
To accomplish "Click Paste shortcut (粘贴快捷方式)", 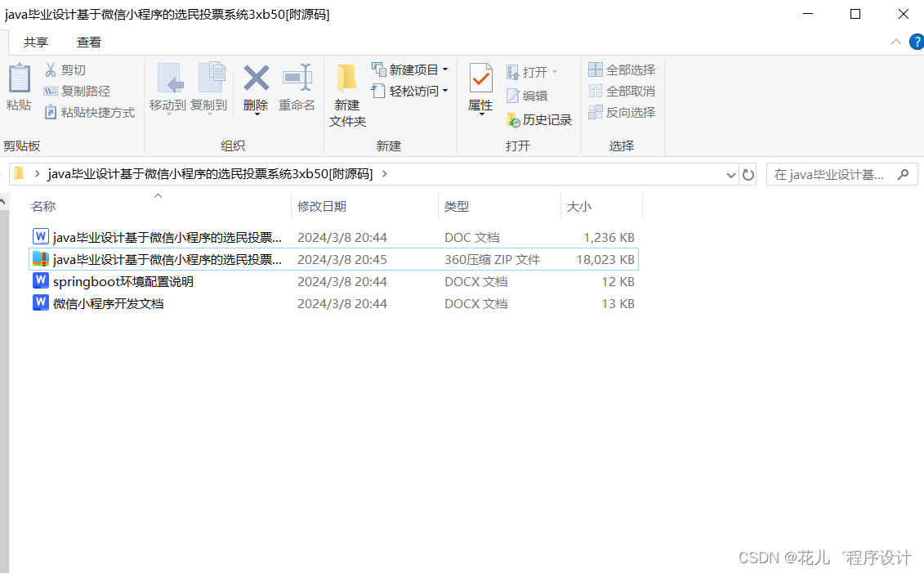I will pyautogui.click(x=90, y=113).
